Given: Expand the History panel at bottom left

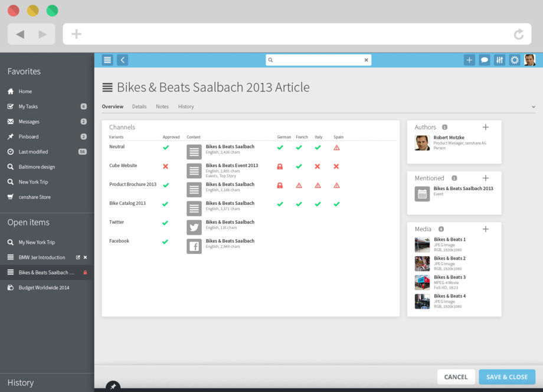Looking at the screenshot, I should pyautogui.click(x=21, y=383).
